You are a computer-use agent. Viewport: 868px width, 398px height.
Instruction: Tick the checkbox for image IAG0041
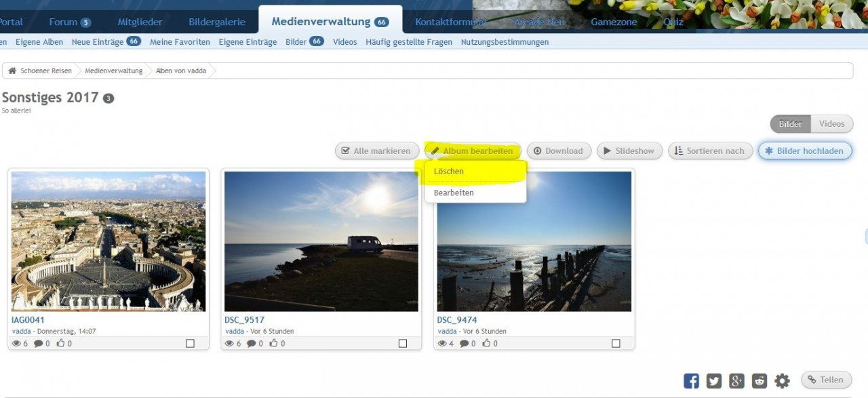point(190,344)
